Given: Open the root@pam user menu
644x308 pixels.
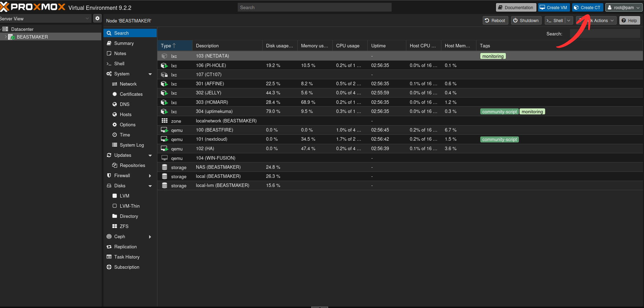Looking at the screenshot, I should [624, 7].
